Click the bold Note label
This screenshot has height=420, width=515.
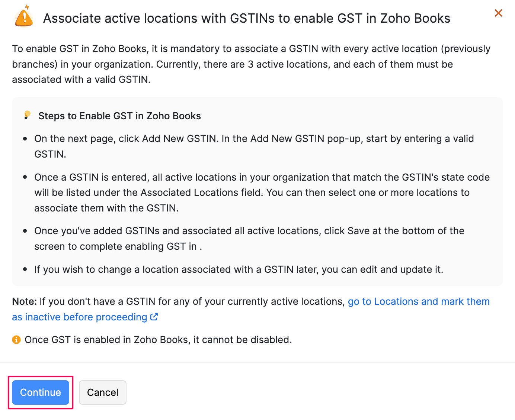24,301
